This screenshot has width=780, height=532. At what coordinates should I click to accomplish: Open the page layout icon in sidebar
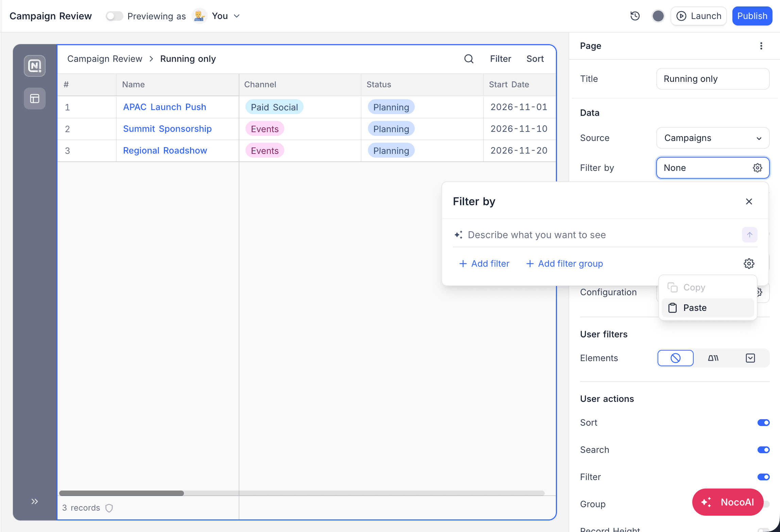35,99
